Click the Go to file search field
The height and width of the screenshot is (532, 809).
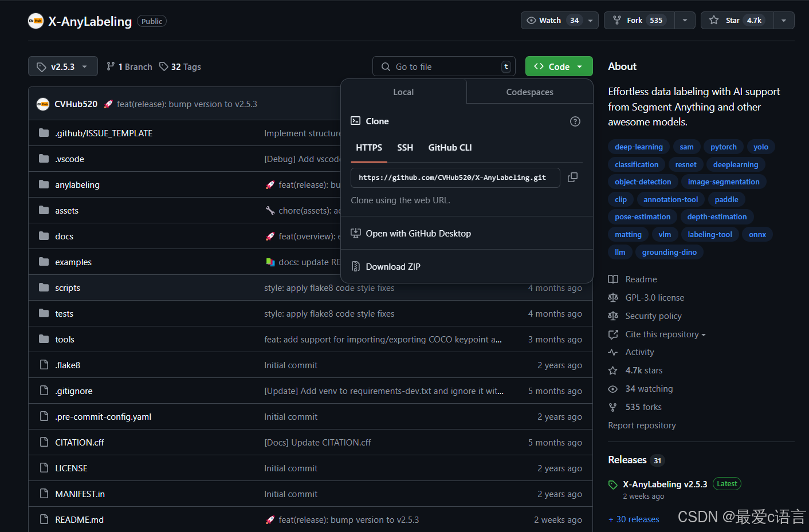point(444,66)
